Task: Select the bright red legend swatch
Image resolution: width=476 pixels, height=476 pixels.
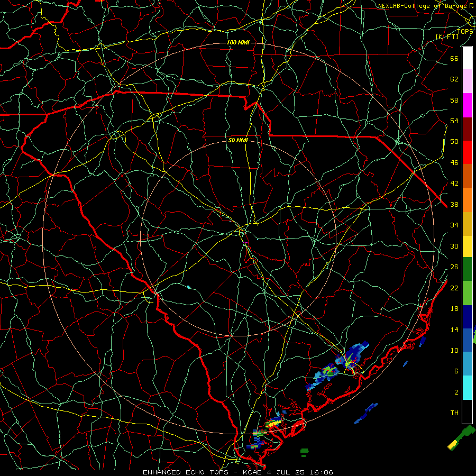Action: click(467, 152)
